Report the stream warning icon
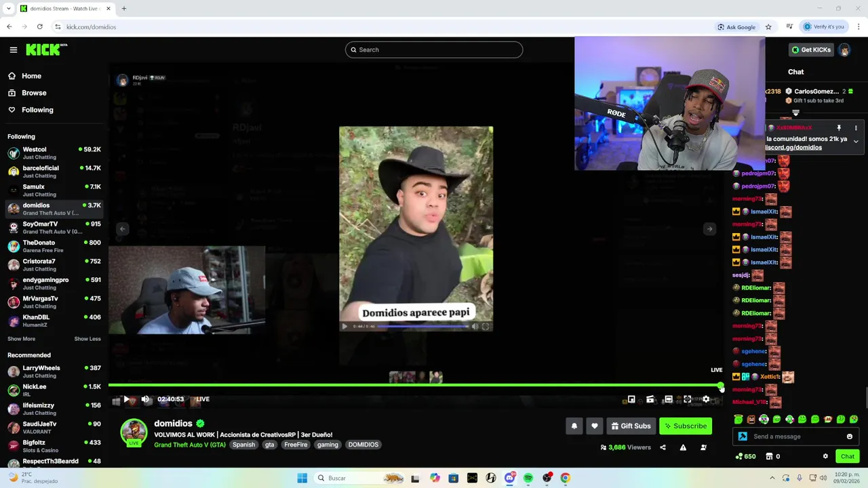Viewport: 868px width, 488px height. tap(683, 447)
